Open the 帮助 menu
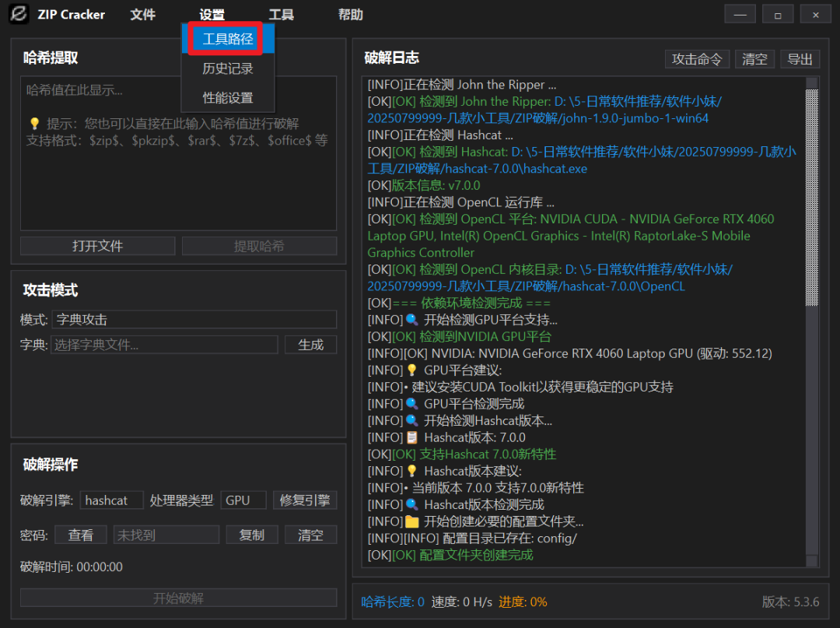Viewport: 840px width, 628px height. pyautogui.click(x=351, y=14)
